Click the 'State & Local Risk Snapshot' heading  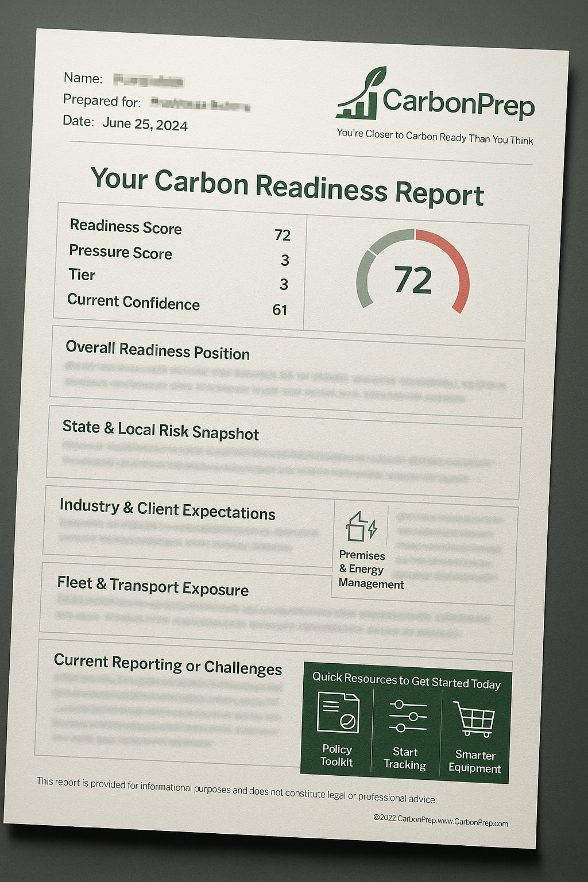[x=161, y=430]
